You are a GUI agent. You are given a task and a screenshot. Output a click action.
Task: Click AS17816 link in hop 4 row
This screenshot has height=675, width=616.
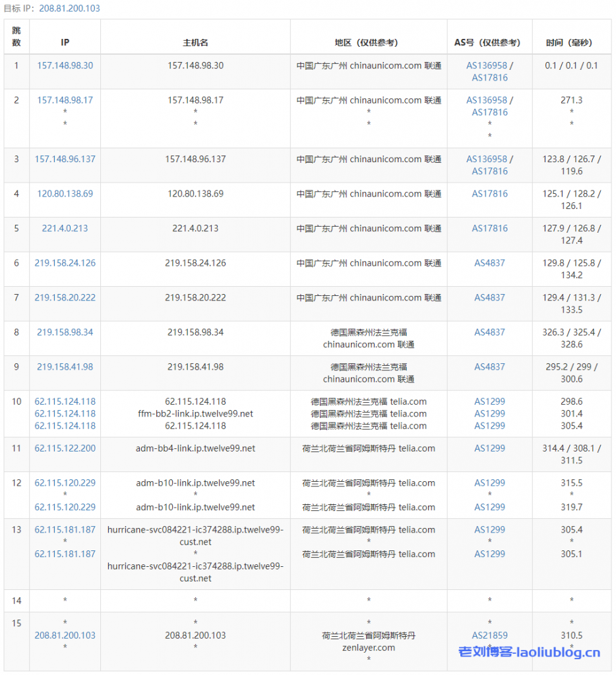489,194
